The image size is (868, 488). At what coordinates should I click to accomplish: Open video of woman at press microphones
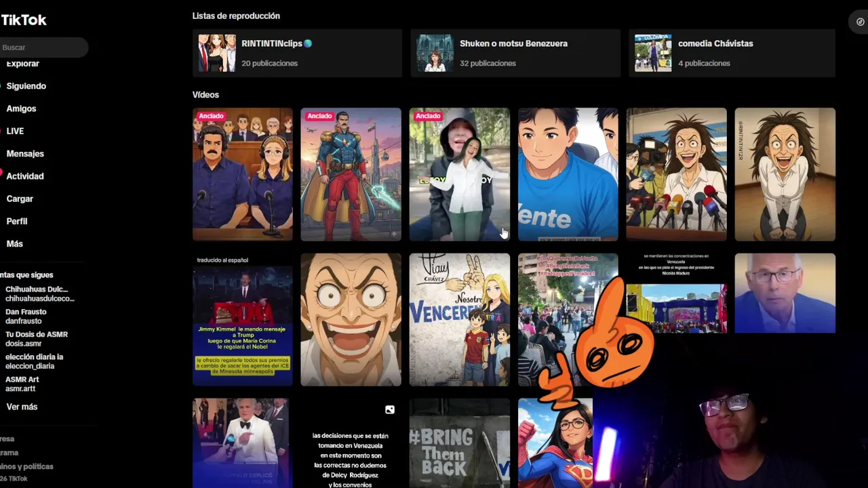(677, 174)
